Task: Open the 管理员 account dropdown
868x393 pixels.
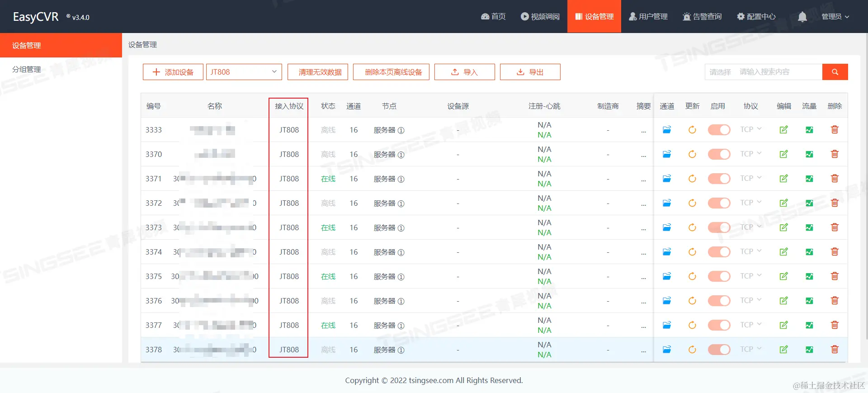Action: (835, 17)
